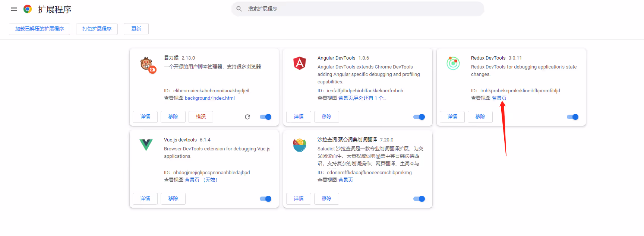The height and width of the screenshot is (236, 644).
Task: Click 加载已解压的扩展程序 button
Action: click(40, 29)
